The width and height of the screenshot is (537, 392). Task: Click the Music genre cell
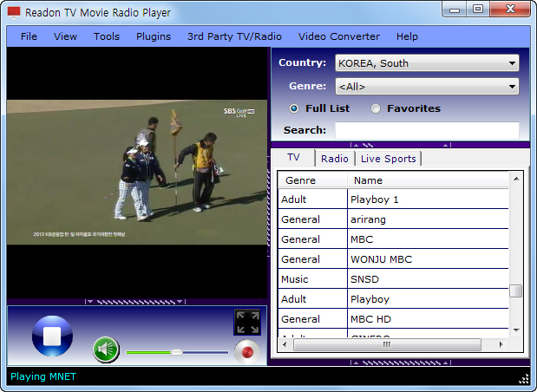(x=312, y=279)
